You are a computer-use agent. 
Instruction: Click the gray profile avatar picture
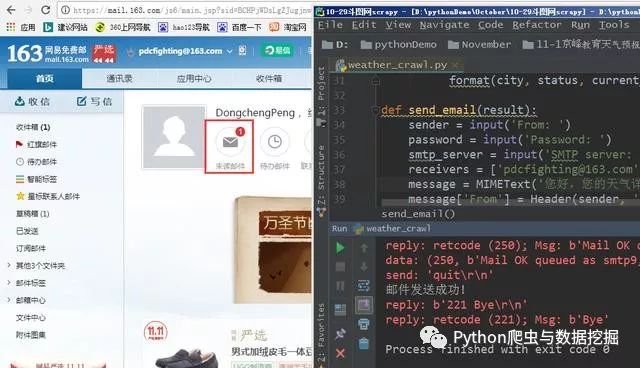pyautogui.click(x=173, y=137)
